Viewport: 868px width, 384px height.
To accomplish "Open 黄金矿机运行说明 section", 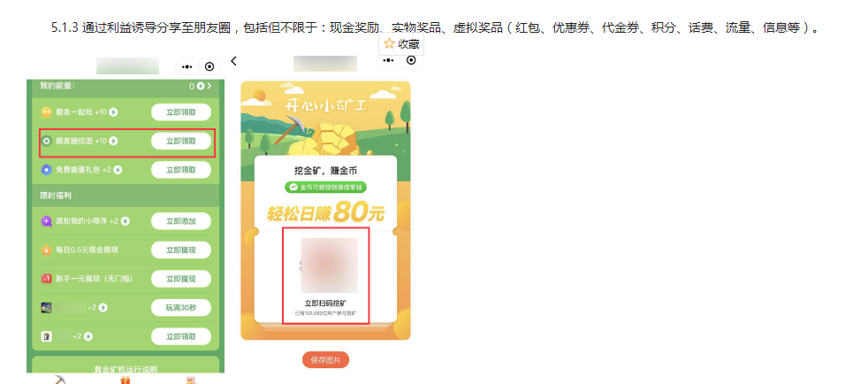I will [x=126, y=369].
